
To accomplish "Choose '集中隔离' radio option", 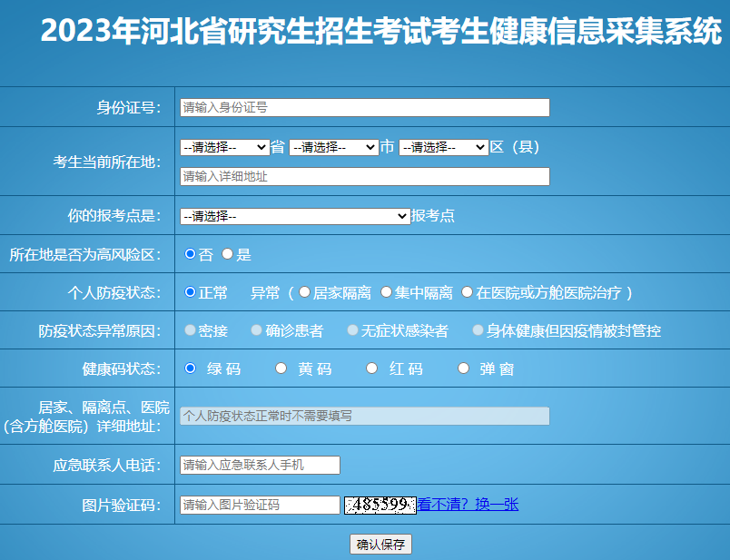I will click(x=386, y=292).
